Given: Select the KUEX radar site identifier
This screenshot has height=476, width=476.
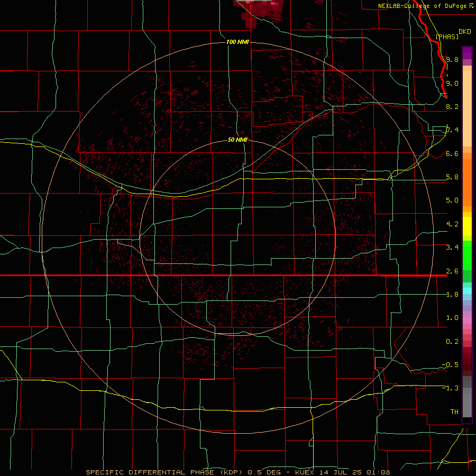Looking at the screenshot, I should [305, 472].
